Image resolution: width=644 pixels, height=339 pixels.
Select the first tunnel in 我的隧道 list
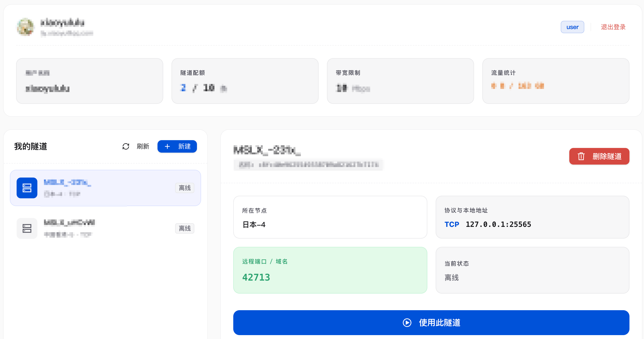click(x=105, y=188)
